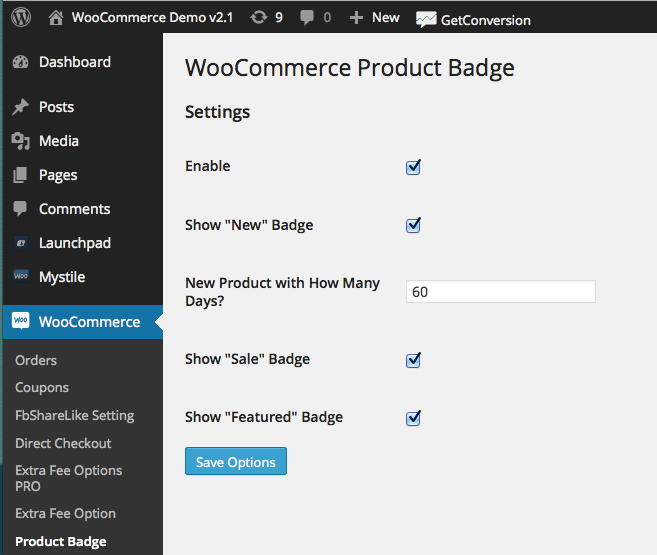
Task: Click the WordPress logo icon
Action: point(22,17)
